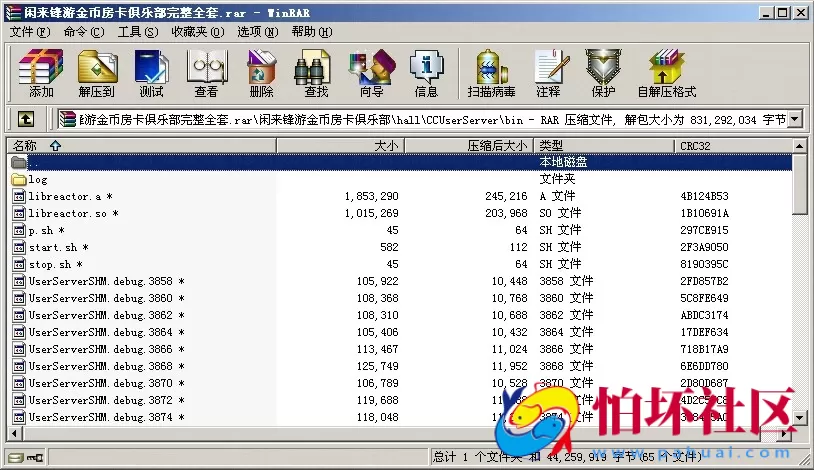
Task: Open the 收藏夹(O) menu
Action: [x=198, y=32]
